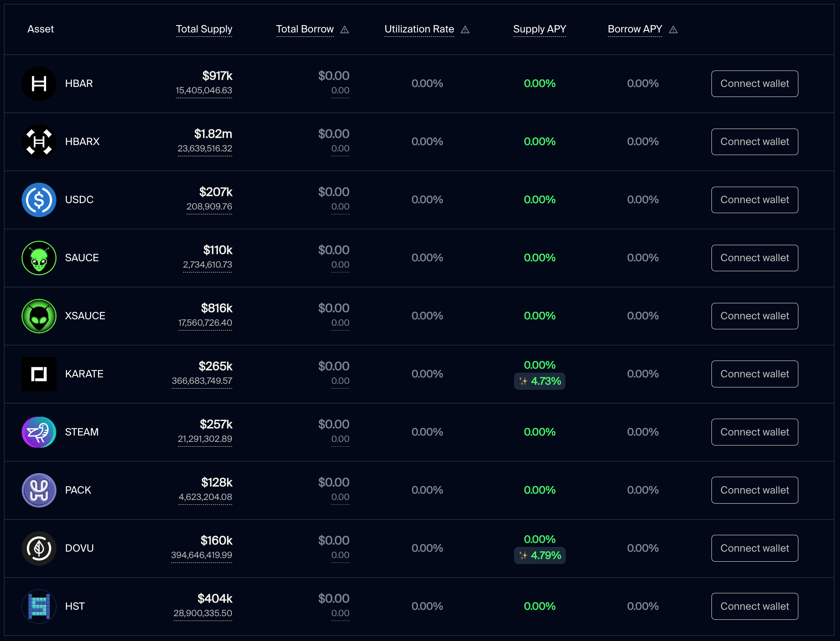Click the PACK token icon
This screenshot has width=840, height=641.
[x=39, y=490]
